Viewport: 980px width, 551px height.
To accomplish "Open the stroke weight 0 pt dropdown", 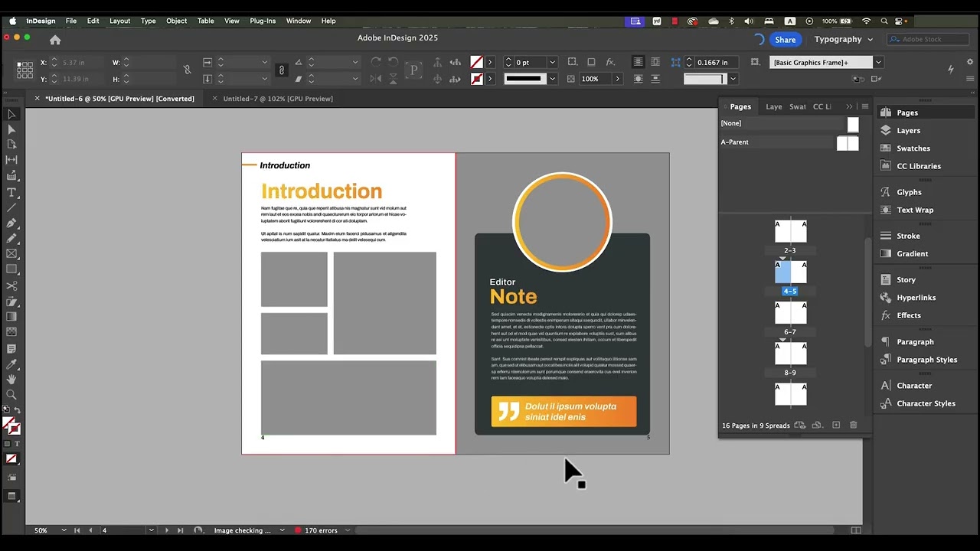I will click(x=552, y=62).
